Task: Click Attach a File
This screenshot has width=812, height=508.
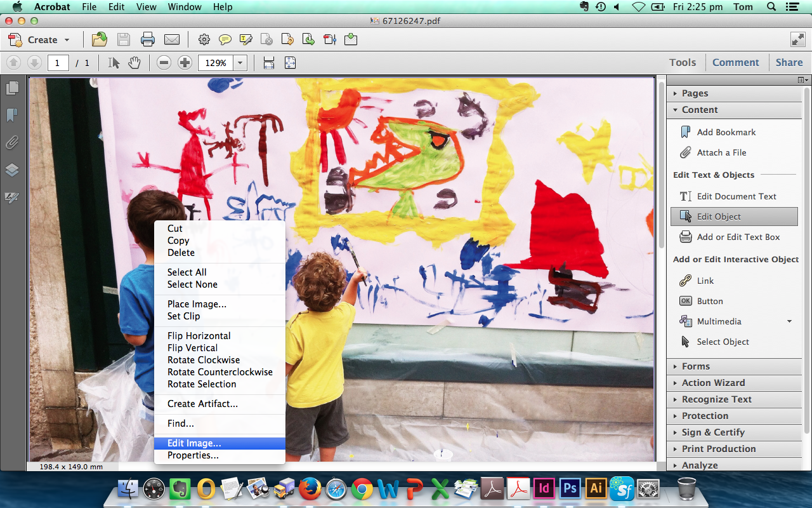Action: (712, 152)
